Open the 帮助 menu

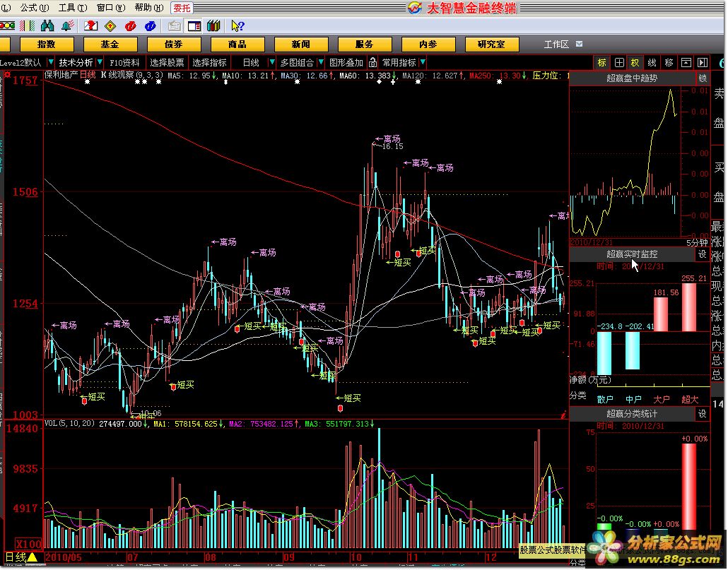pyautogui.click(x=149, y=8)
